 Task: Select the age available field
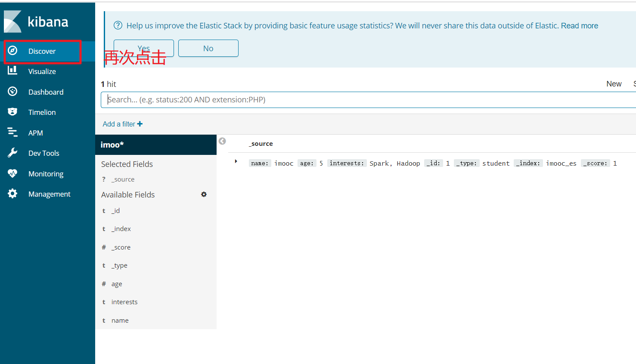(x=117, y=284)
